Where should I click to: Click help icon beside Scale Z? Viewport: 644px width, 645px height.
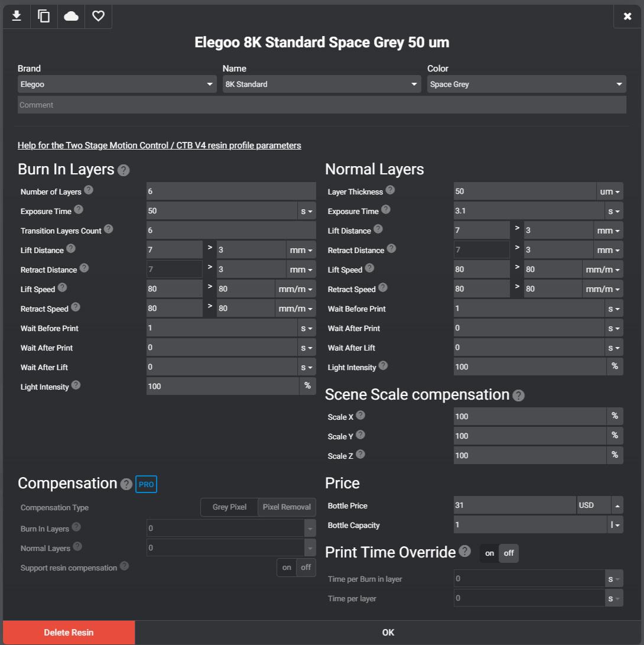361,454
